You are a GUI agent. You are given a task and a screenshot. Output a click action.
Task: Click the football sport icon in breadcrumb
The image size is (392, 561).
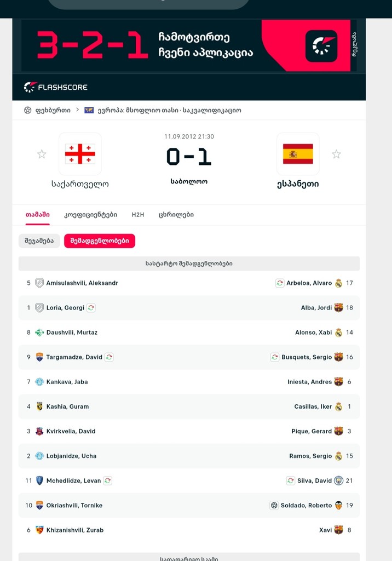[x=28, y=110]
